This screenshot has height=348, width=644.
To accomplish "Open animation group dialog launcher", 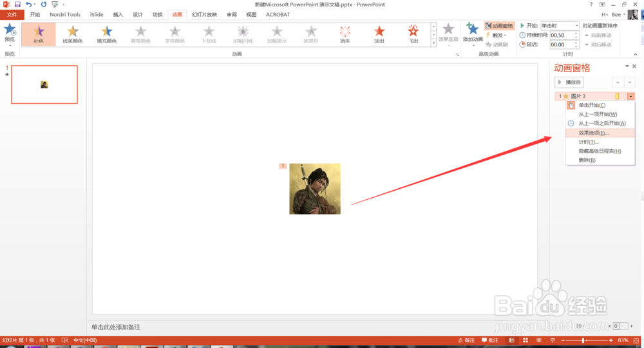I will coord(457,54).
